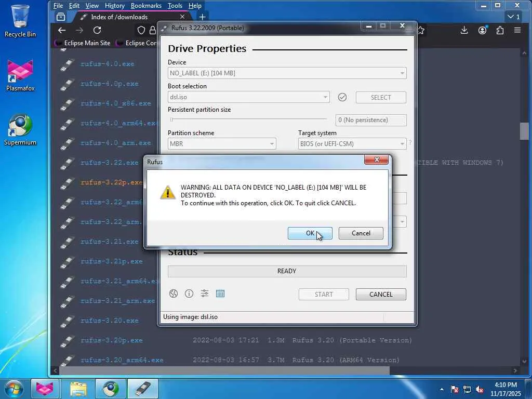The width and height of the screenshot is (532, 399).
Task: Download rufus-3.20p.exe link
Action: point(111,340)
